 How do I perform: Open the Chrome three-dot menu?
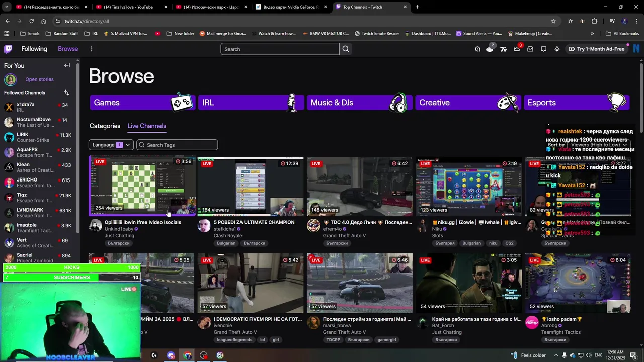pyautogui.click(x=636, y=21)
